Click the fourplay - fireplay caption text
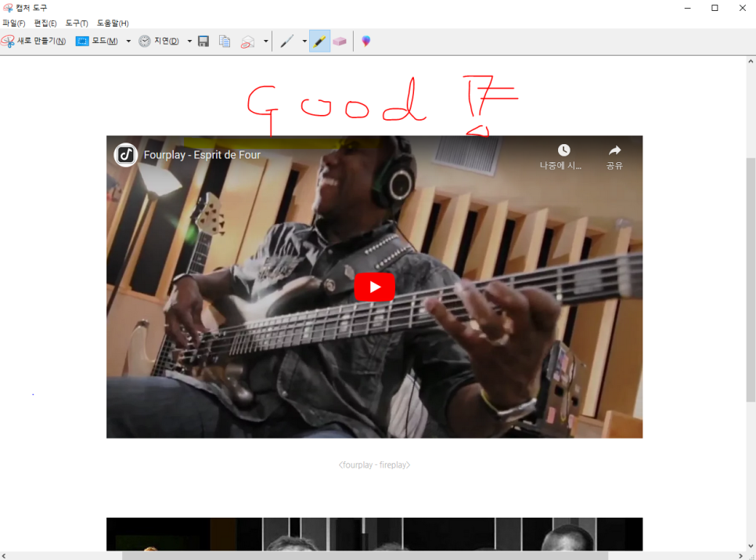Screen dimensions: 756x560 point(375,465)
